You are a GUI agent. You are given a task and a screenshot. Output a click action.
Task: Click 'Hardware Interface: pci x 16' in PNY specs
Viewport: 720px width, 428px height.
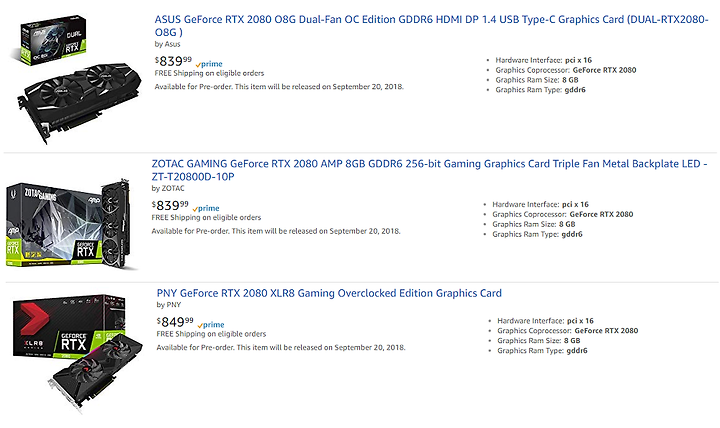point(545,321)
